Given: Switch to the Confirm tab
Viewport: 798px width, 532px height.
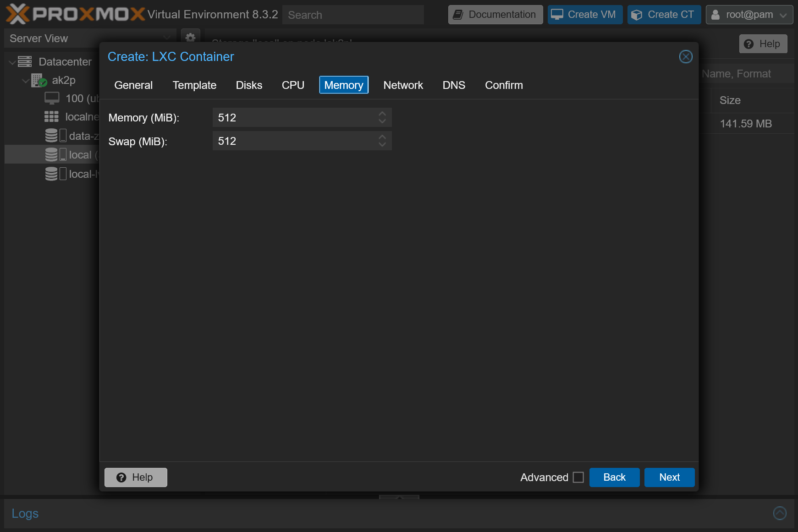Looking at the screenshot, I should pyautogui.click(x=504, y=85).
